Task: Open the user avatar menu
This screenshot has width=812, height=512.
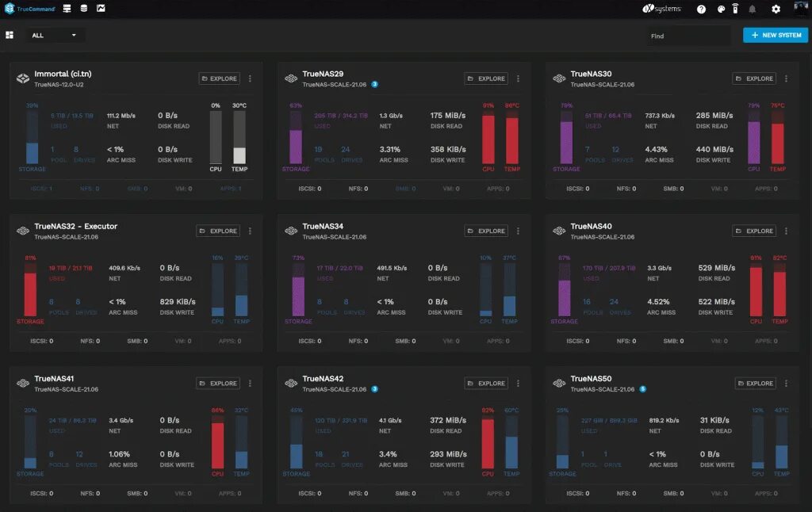Action: coord(801,8)
